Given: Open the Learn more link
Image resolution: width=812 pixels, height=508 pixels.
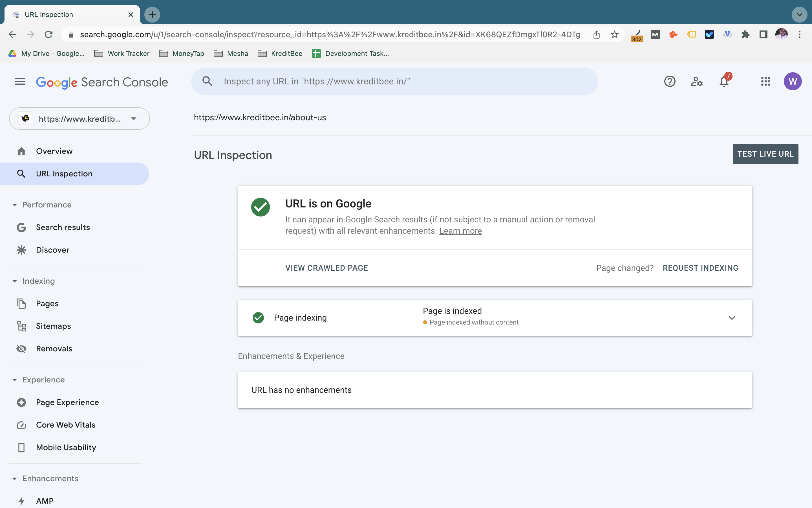Looking at the screenshot, I should [x=460, y=231].
